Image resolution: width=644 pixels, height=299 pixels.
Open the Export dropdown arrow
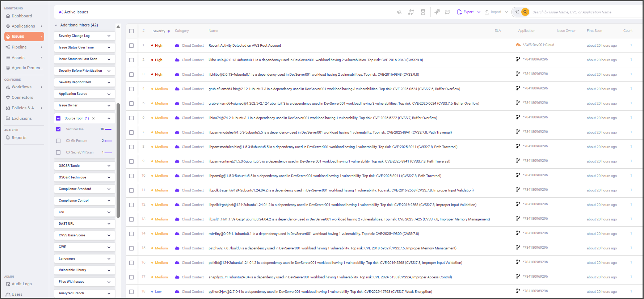coord(479,12)
